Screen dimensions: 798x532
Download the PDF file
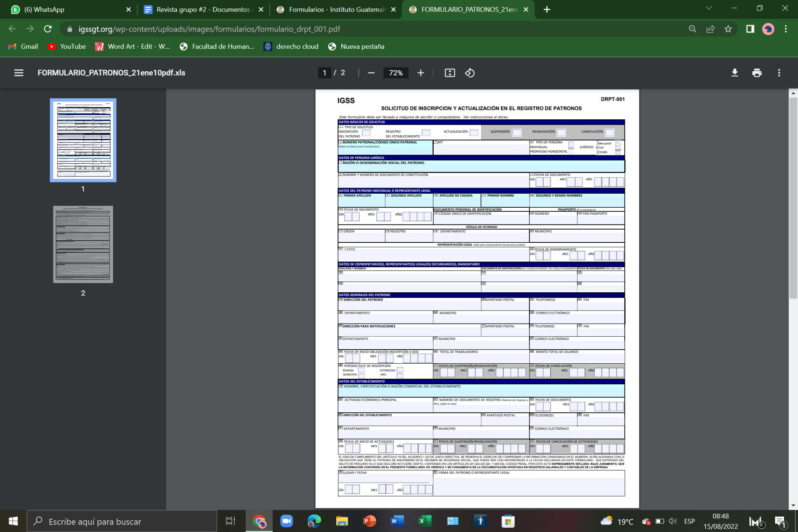734,73
